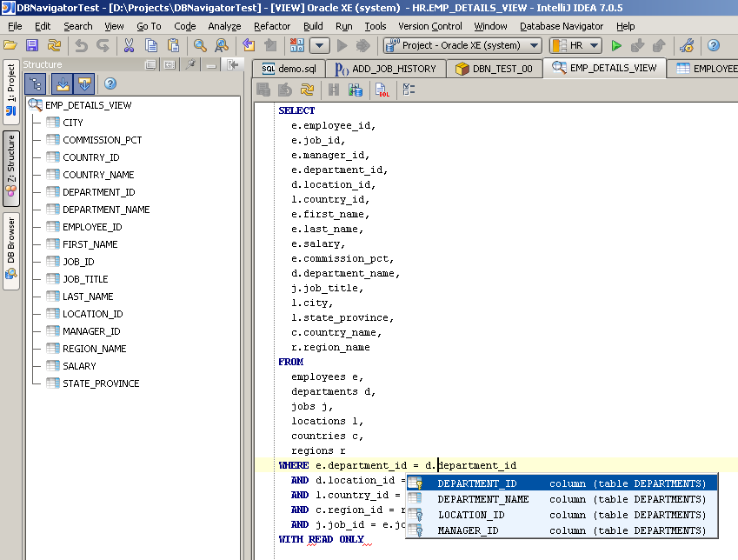Click the reload icon in editor toolbar
The height and width of the screenshot is (560, 738).
click(308, 90)
